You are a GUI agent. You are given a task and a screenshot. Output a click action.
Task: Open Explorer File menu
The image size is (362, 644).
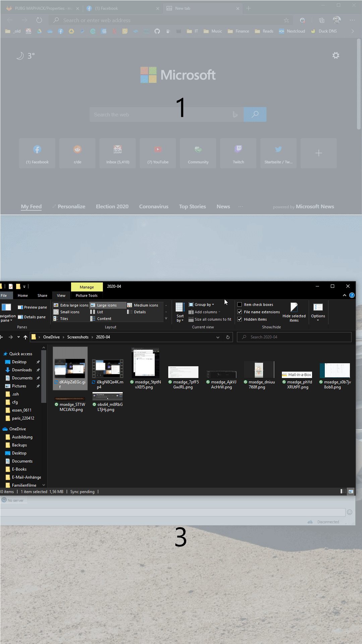(4, 296)
